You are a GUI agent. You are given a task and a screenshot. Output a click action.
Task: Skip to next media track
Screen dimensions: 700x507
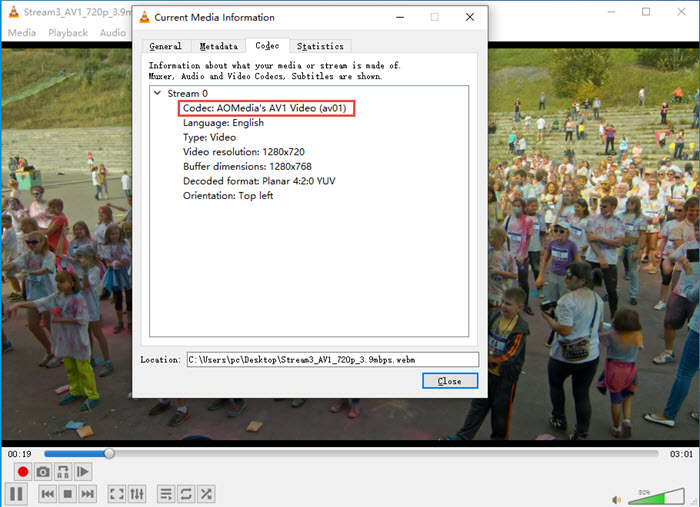pos(88,494)
